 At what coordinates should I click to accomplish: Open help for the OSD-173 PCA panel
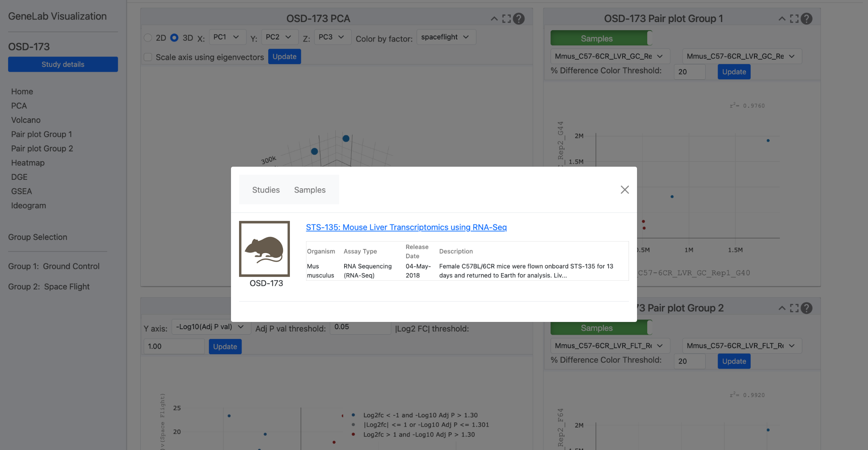click(x=519, y=19)
